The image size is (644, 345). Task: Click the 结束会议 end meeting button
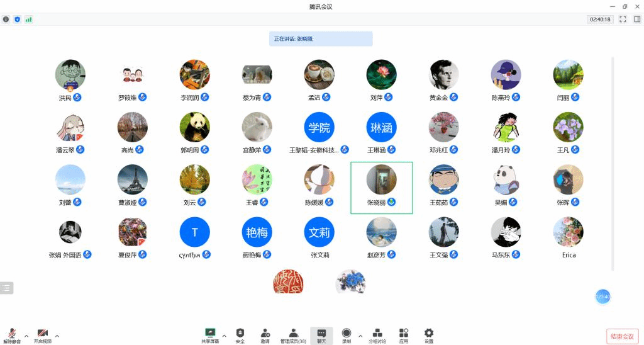tap(622, 336)
